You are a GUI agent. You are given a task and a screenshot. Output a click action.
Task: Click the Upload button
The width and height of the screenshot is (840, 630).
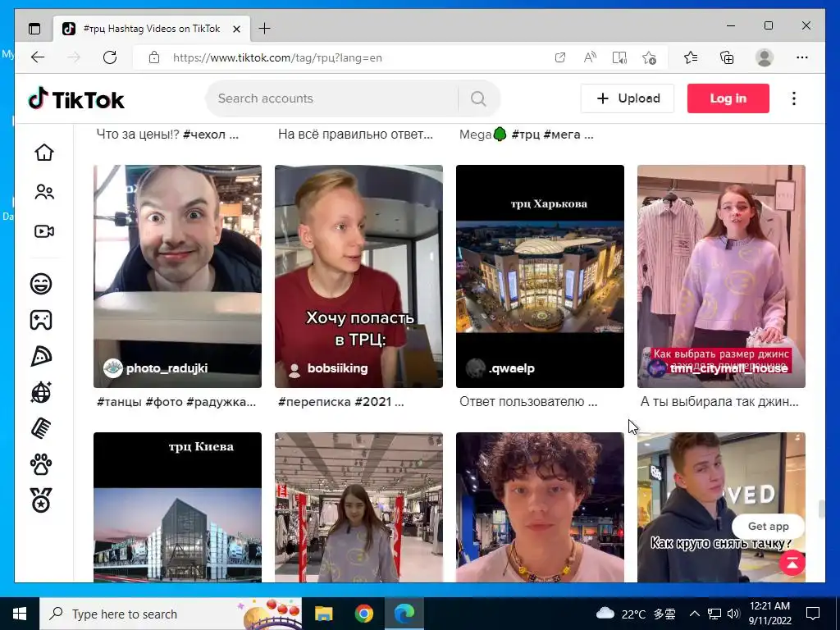tap(628, 98)
